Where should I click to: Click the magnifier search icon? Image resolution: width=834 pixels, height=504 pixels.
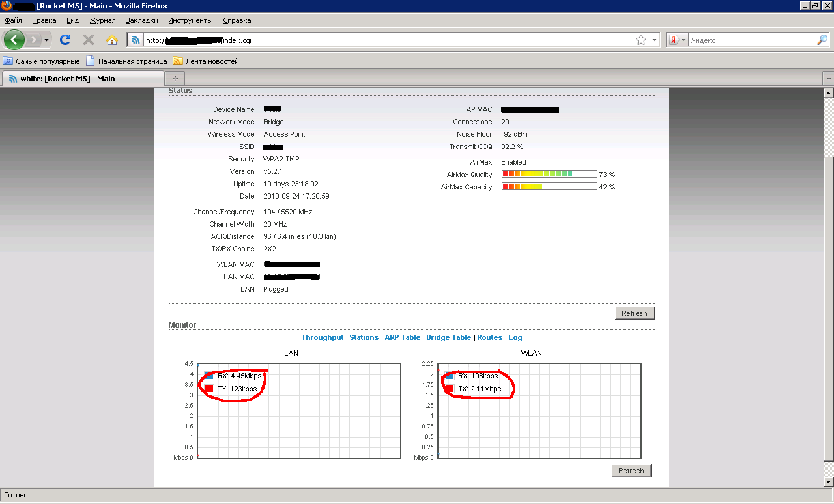[x=822, y=40]
